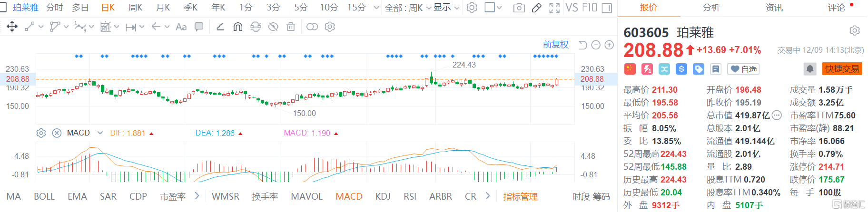The image size is (868, 212).
Task: Switch to 周K weekly chart
Action: coord(136,8)
